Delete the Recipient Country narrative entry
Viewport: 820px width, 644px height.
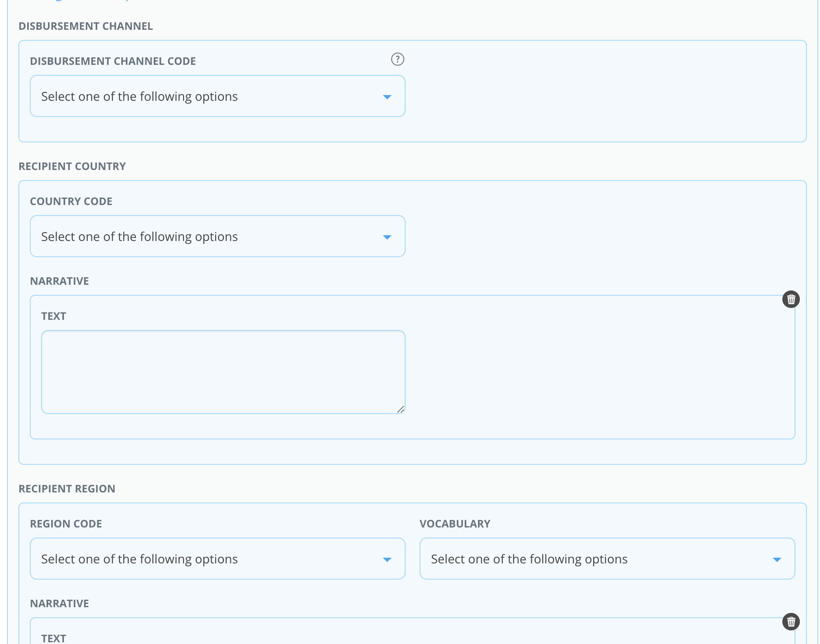(791, 299)
